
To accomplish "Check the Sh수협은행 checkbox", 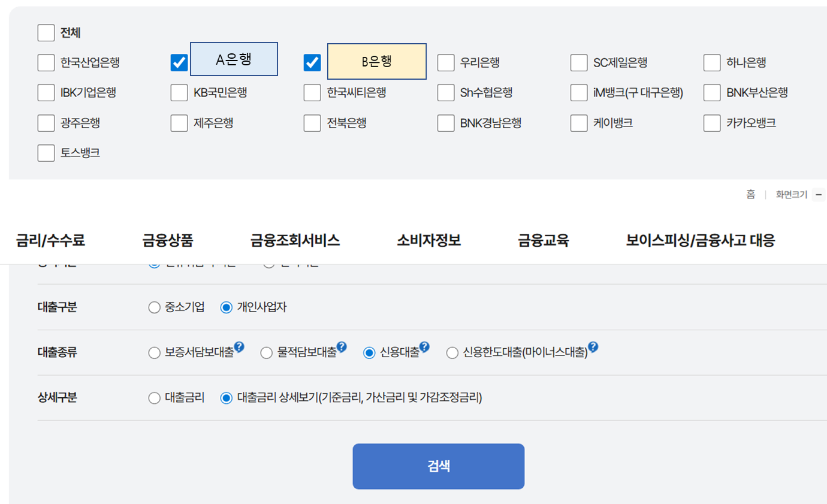I will point(446,93).
